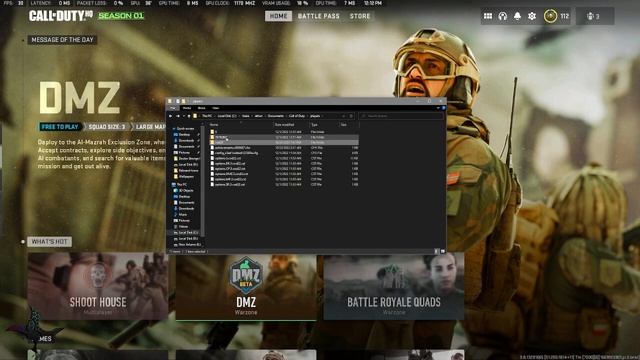Open the game menu grid icon
640x360 pixels.
[x=488, y=16]
